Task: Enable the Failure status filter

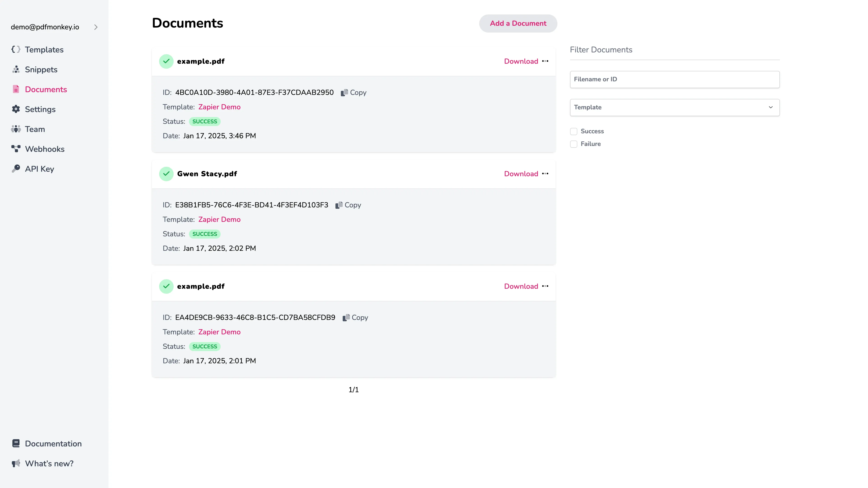Action: click(x=573, y=144)
